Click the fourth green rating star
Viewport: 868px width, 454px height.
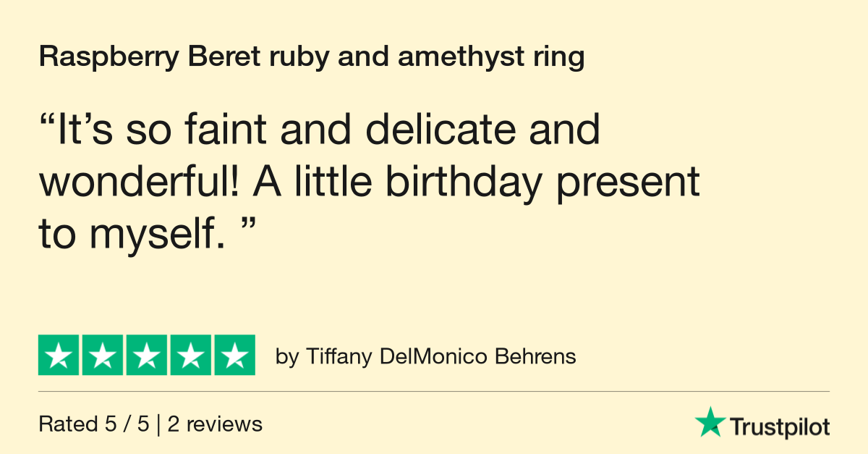[190, 356]
